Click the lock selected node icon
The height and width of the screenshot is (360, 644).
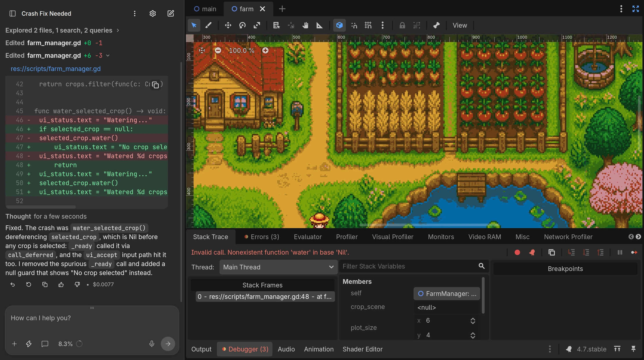click(x=402, y=26)
